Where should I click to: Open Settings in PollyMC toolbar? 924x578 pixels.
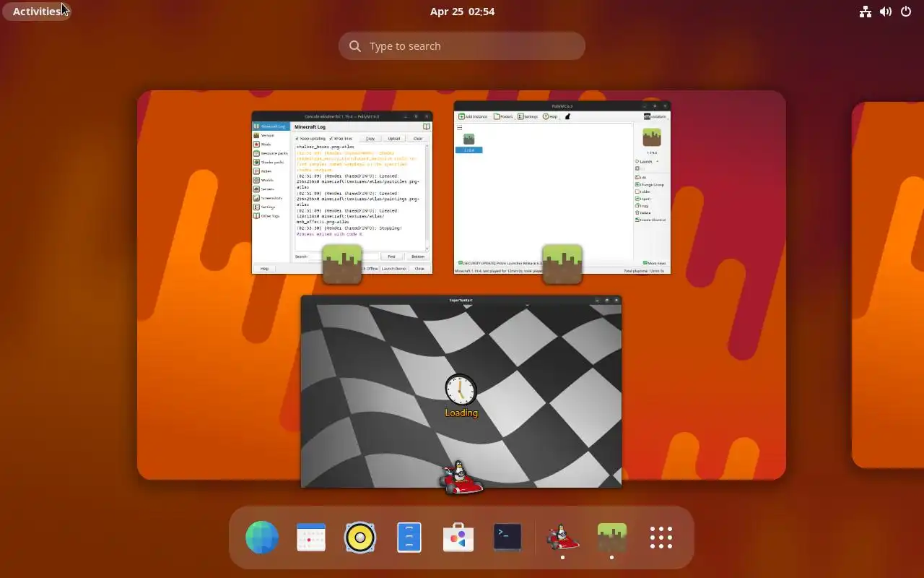528,116
